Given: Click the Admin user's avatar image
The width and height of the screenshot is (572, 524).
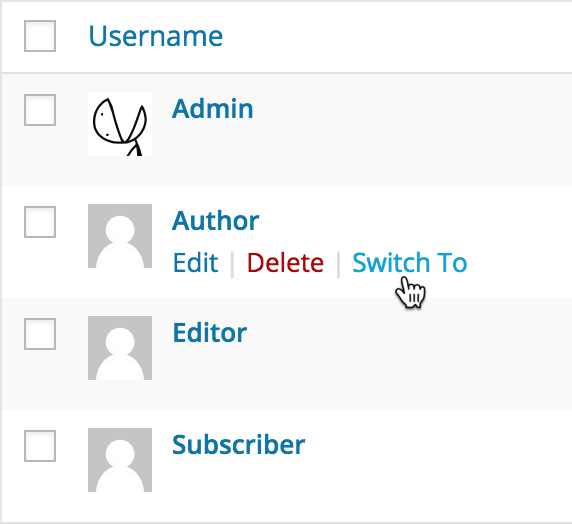Looking at the screenshot, I should [120, 124].
